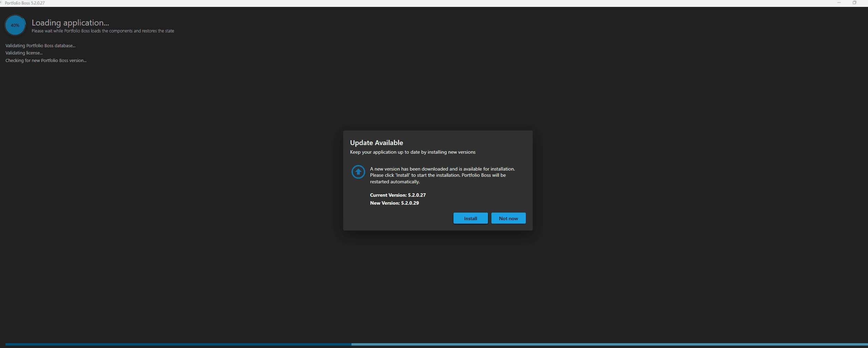Click the bottom loading progress bar
The image size is (868, 348).
click(x=437, y=344)
